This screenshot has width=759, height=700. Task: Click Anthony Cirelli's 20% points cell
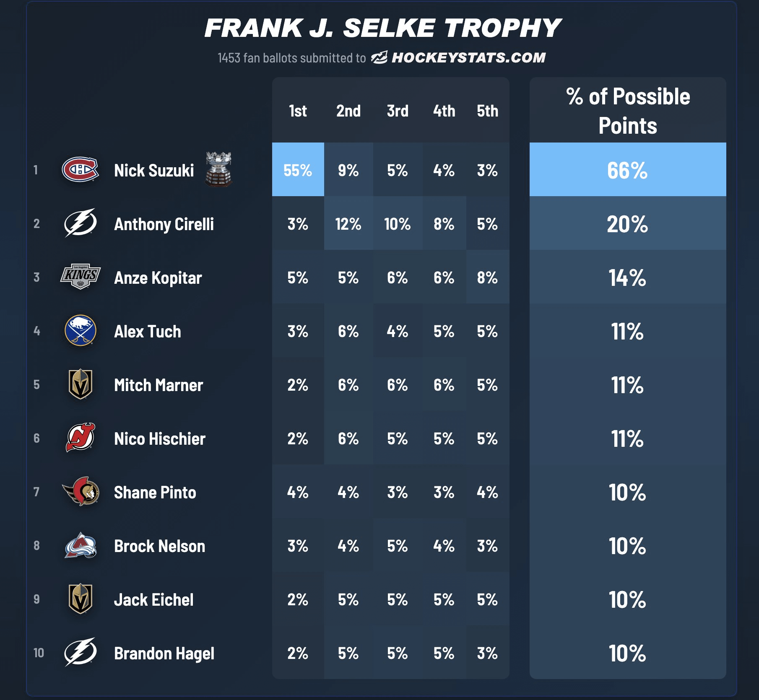627,223
